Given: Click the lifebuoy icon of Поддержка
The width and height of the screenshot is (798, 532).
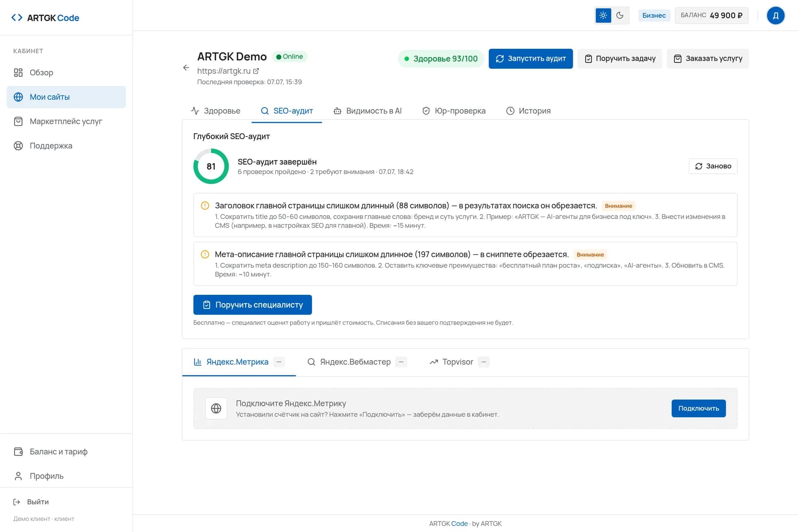Looking at the screenshot, I should pyautogui.click(x=18, y=145).
